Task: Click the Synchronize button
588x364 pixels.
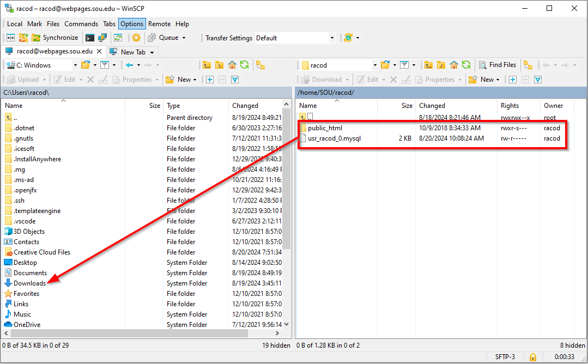Action: [55, 38]
